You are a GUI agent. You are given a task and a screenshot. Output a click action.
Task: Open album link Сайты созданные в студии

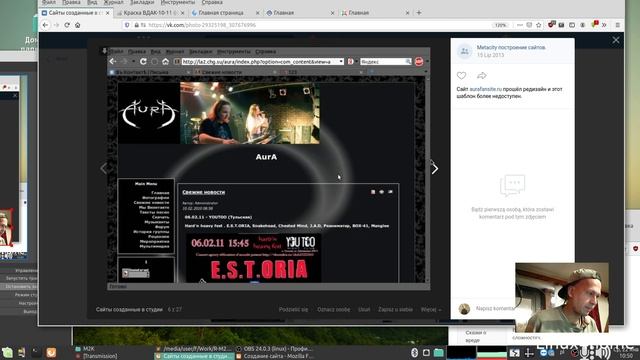pos(129,309)
